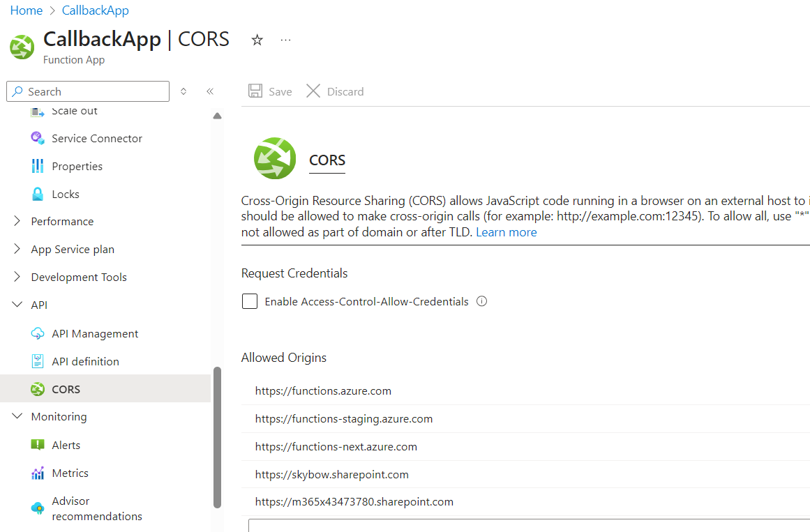The width and height of the screenshot is (810, 532).
Task: Click the info icon beside Access-Control-Allow-Credentials
Action: point(481,301)
